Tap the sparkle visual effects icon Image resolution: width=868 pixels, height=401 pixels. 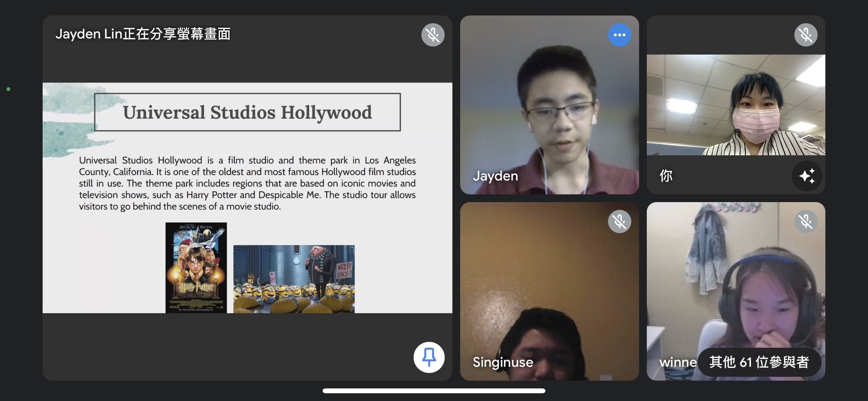[807, 176]
